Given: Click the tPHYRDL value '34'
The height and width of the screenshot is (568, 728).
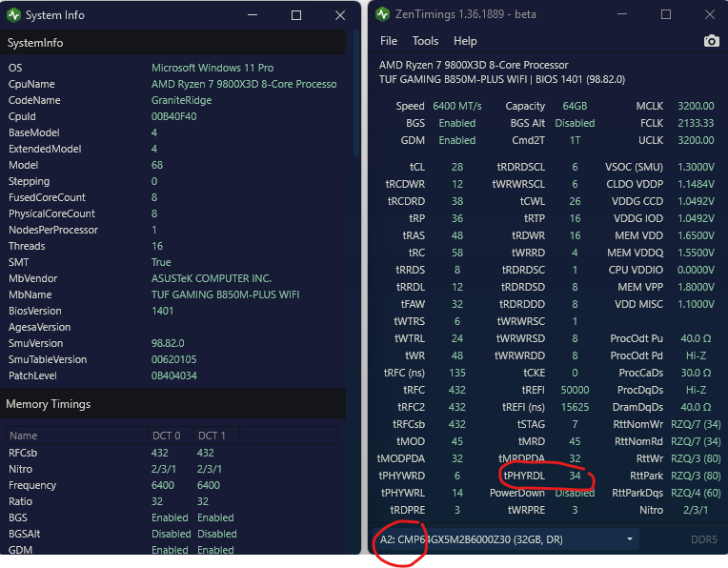Looking at the screenshot, I should click(x=575, y=476).
